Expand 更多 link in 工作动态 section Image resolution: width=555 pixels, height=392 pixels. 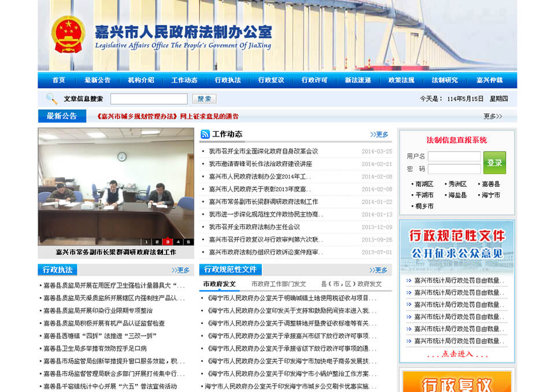379,134
